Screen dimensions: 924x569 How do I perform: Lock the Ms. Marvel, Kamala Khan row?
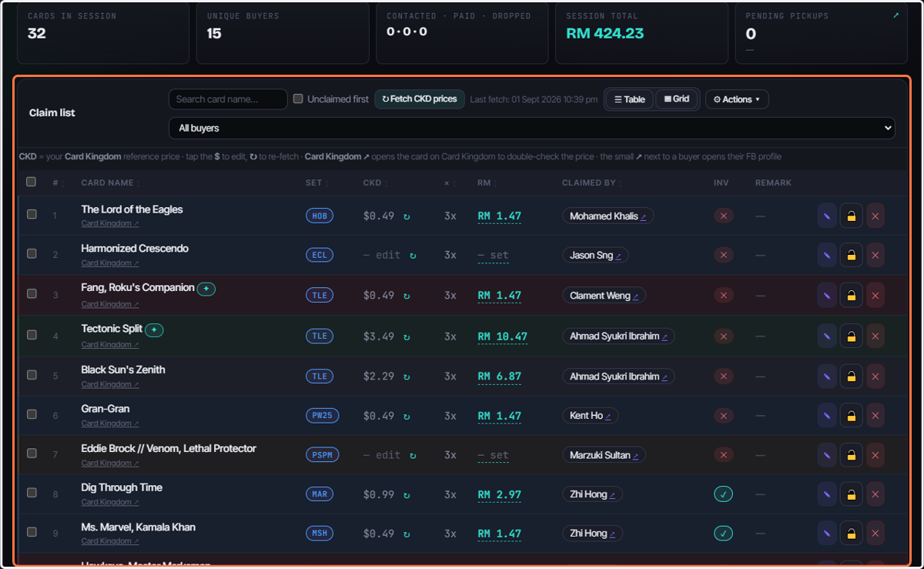click(x=851, y=534)
